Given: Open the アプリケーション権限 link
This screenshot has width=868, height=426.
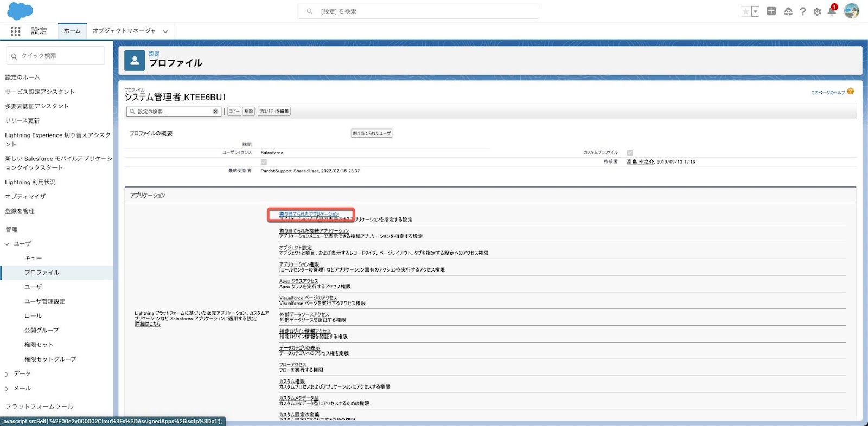Looking at the screenshot, I should tap(299, 264).
